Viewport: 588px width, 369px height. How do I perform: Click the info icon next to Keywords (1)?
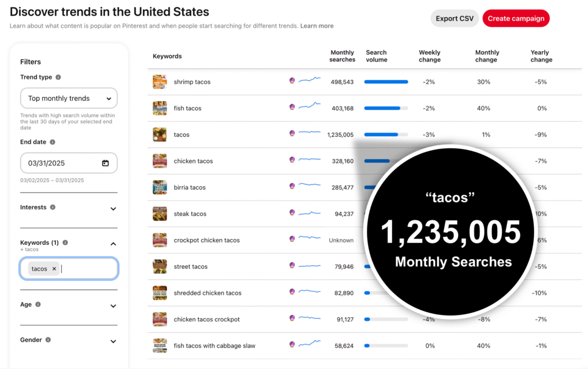[x=65, y=243]
